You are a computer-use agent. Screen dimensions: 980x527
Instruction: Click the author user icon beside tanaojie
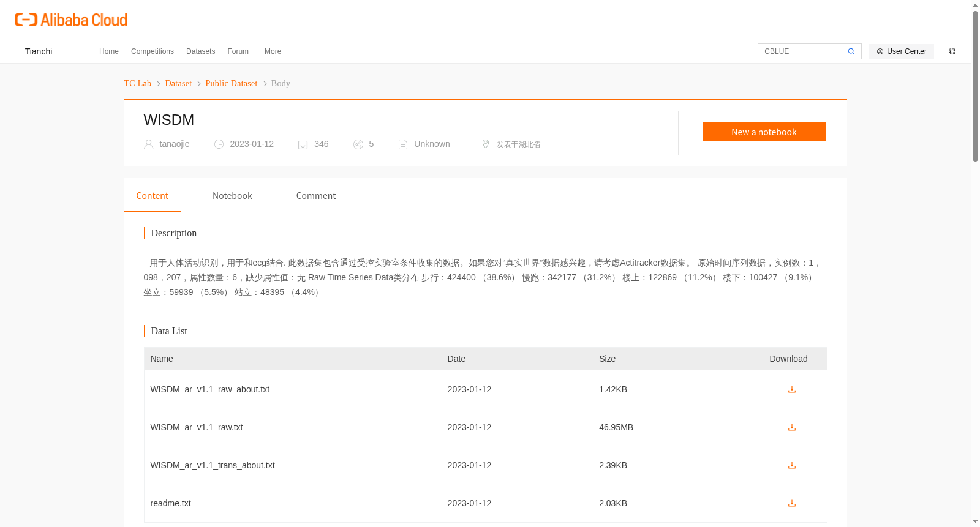pyautogui.click(x=148, y=144)
